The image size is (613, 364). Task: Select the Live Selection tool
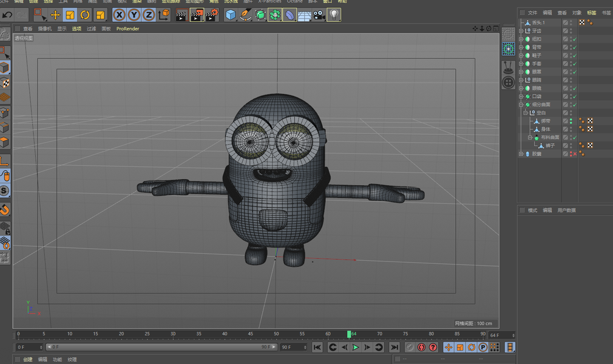[x=40, y=15]
